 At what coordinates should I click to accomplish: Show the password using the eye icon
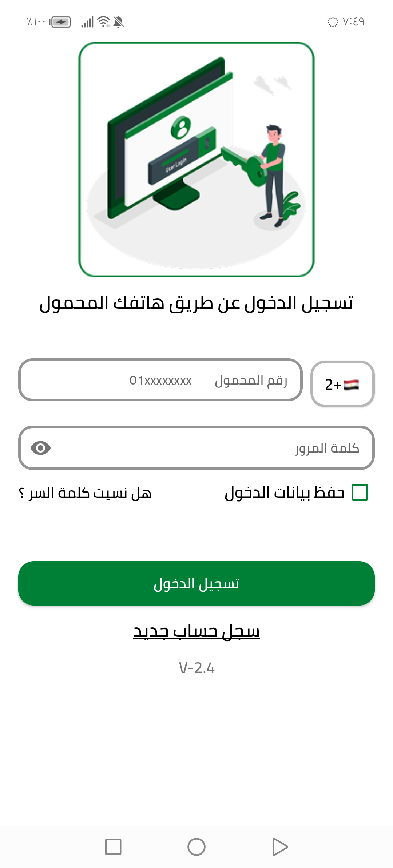[x=40, y=448]
